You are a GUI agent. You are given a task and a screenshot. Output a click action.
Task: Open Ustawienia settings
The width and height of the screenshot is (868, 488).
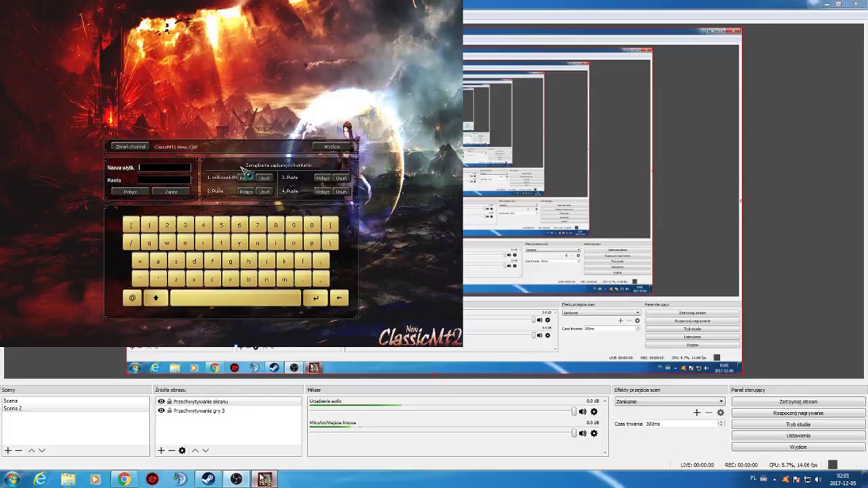coord(798,436)
